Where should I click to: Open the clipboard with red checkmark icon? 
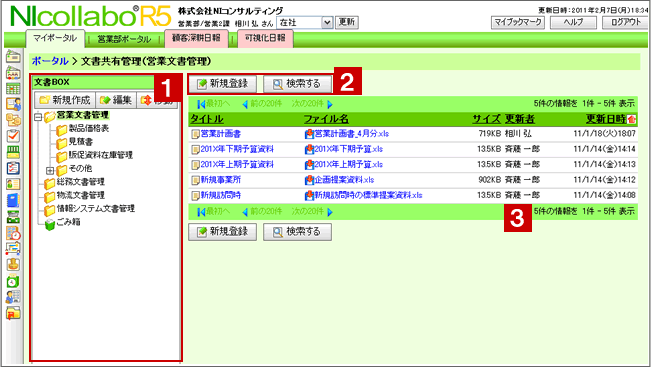13,136
